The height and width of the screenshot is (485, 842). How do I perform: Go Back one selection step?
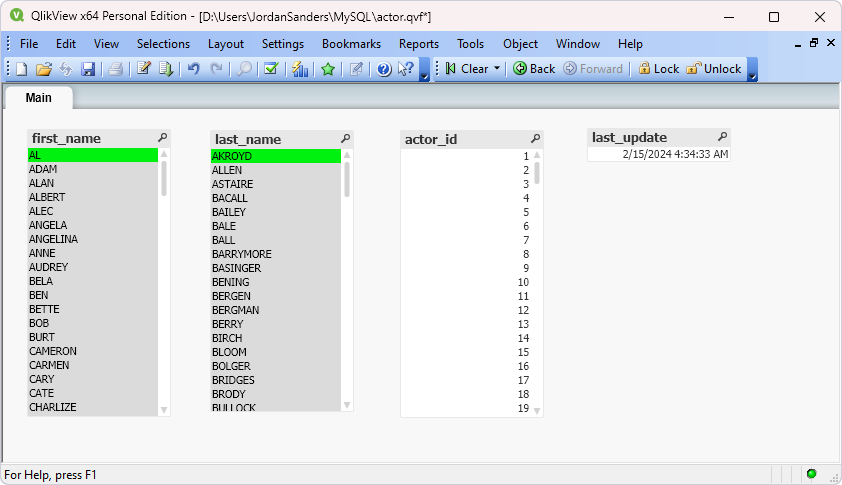[534, 69]
